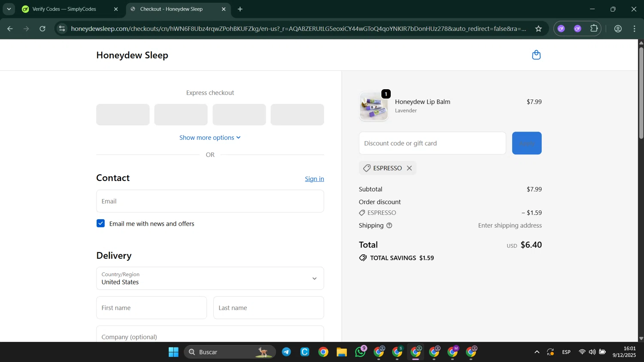Viewport: 644px width, 362px height.
Task: Click the Last name field
Action: 269,308
